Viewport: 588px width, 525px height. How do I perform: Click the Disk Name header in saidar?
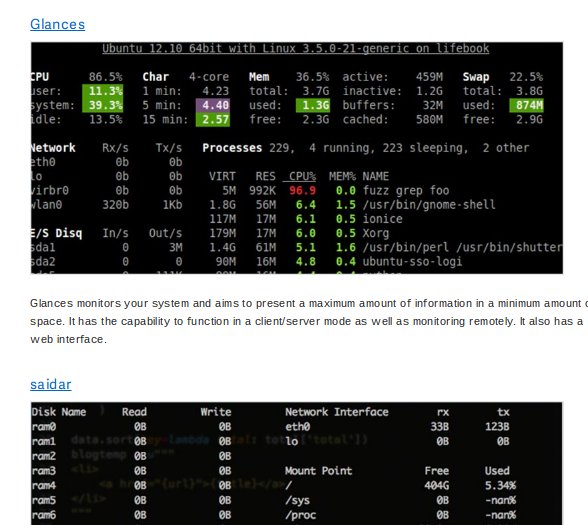coord(59,412)
